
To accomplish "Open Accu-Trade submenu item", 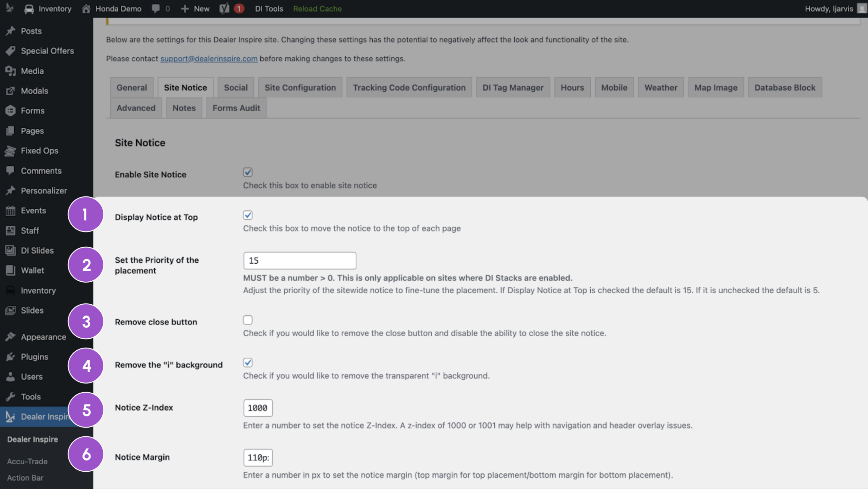I will 27,462.
